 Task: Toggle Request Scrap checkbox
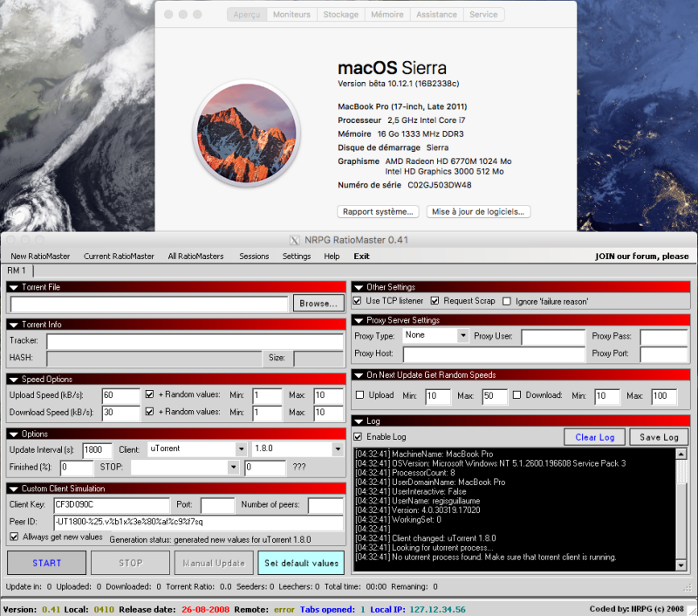(435, 301)
